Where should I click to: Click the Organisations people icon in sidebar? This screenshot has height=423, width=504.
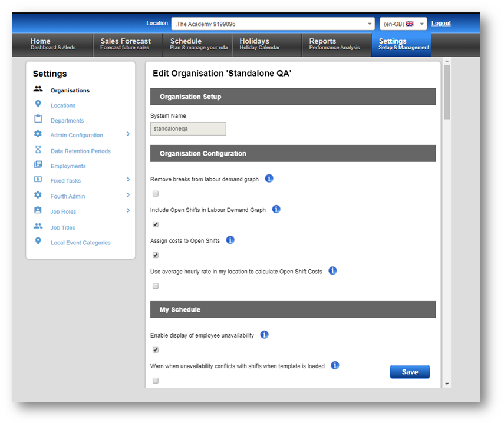click(x=38, y=90)
